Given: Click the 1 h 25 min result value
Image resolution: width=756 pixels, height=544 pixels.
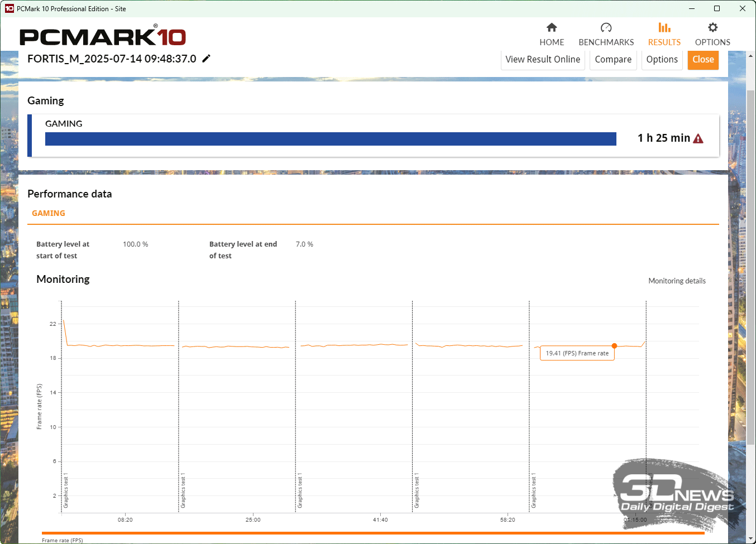Looking at the screenshot, I should click(664, 138).
